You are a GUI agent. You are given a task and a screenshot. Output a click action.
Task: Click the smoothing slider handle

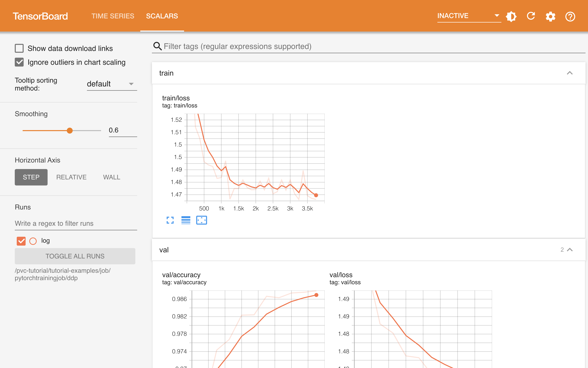coord(70,130)
